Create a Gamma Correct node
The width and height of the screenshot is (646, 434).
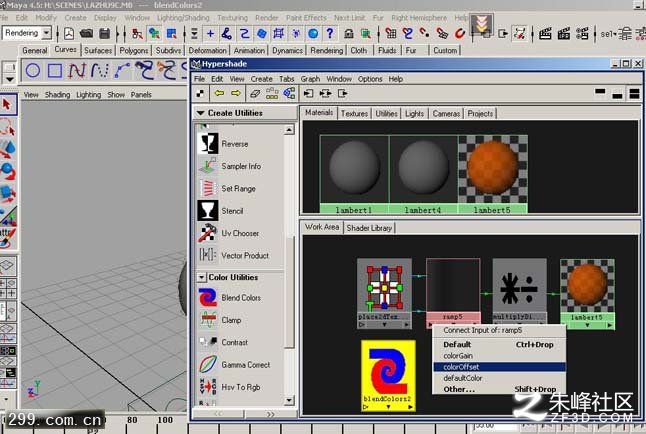coord(234,364)
